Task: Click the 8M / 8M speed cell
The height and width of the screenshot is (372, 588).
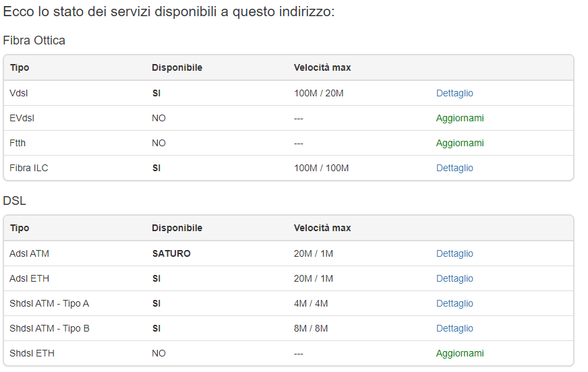Action: pos(311,328)
